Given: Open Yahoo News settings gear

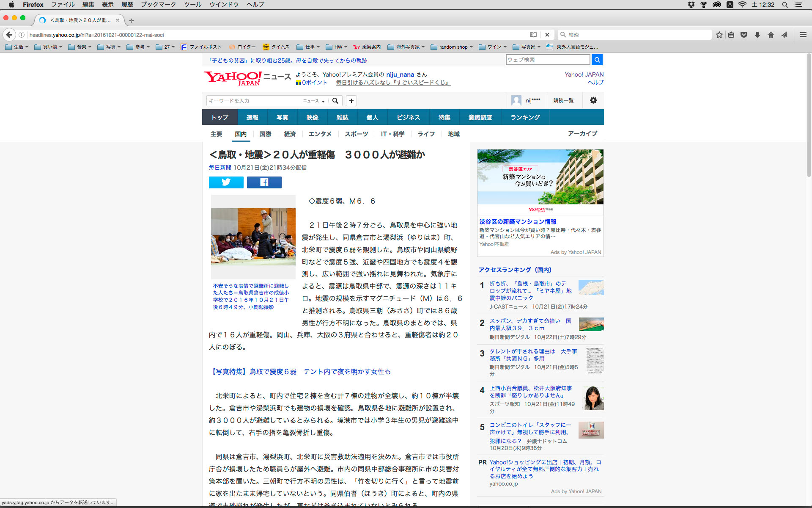Looking at the screenshot, I should coord(593,100).
